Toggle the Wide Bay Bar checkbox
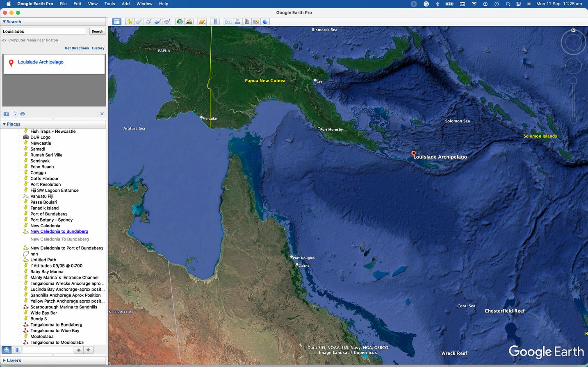The width and height of the screenshot is (588, 367). tap(21, 313)
